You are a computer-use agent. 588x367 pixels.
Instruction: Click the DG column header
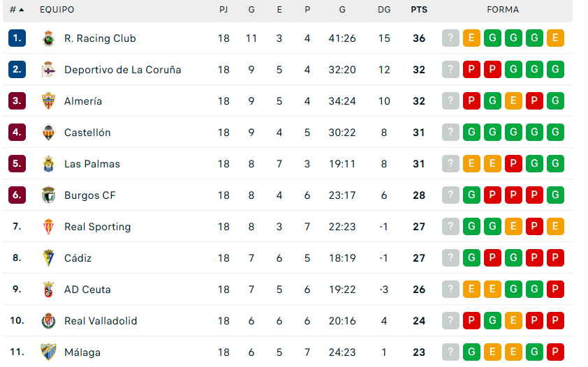pos(384,10)
